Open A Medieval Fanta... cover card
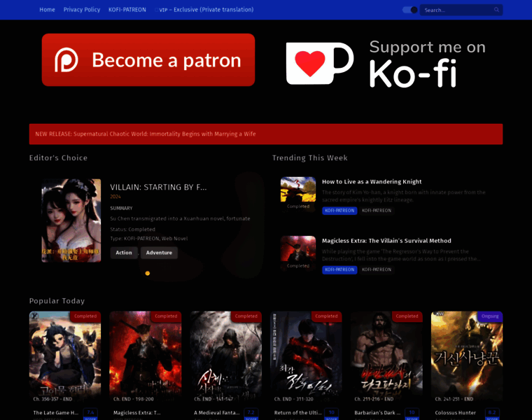532x420 pixels. (x=225, y=358)
